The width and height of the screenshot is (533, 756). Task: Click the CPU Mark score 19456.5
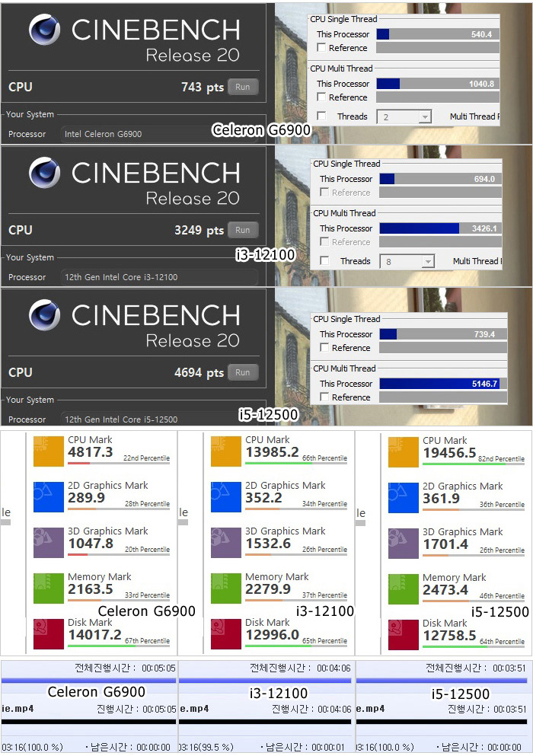[x=449, y=453]
